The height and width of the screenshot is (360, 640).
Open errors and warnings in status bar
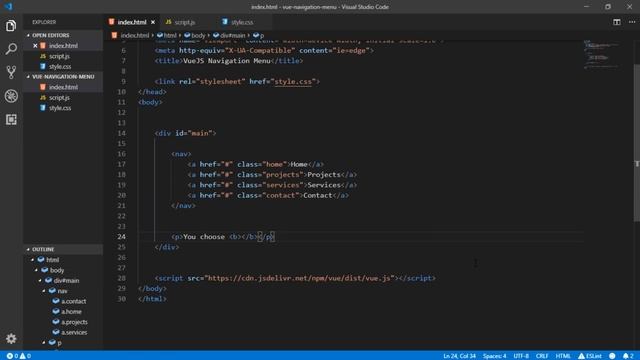click(19, 356)
